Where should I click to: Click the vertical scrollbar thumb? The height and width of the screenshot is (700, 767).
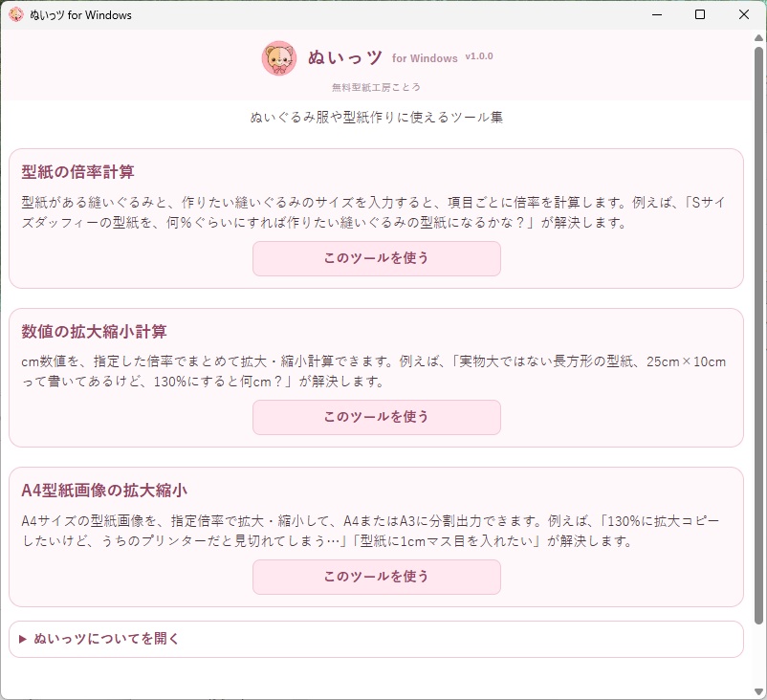[x=758, y=335]
